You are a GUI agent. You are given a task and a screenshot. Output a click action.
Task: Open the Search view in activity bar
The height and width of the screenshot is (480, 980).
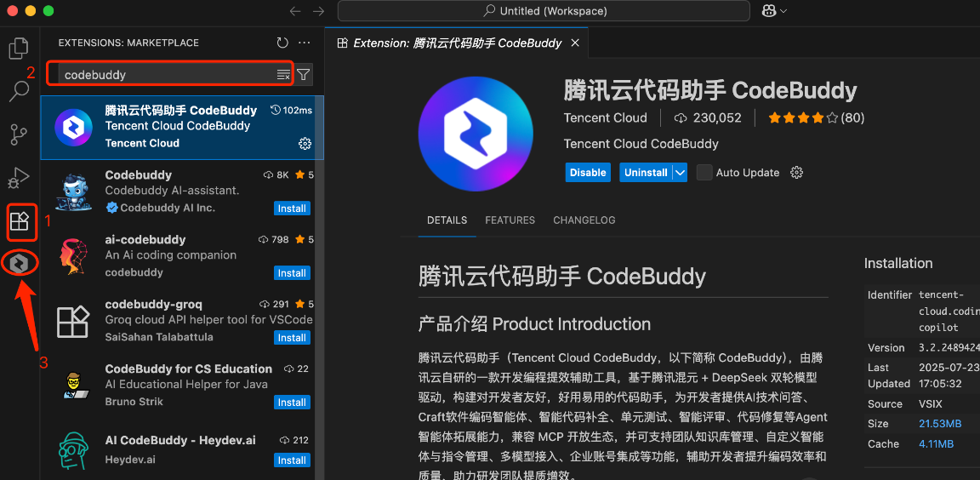[x=20, y=91]
